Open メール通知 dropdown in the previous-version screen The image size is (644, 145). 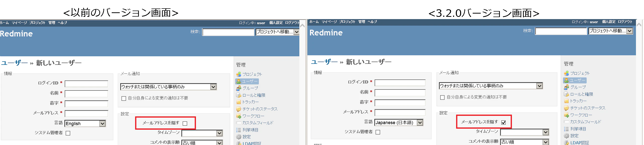tap(168, 87)
